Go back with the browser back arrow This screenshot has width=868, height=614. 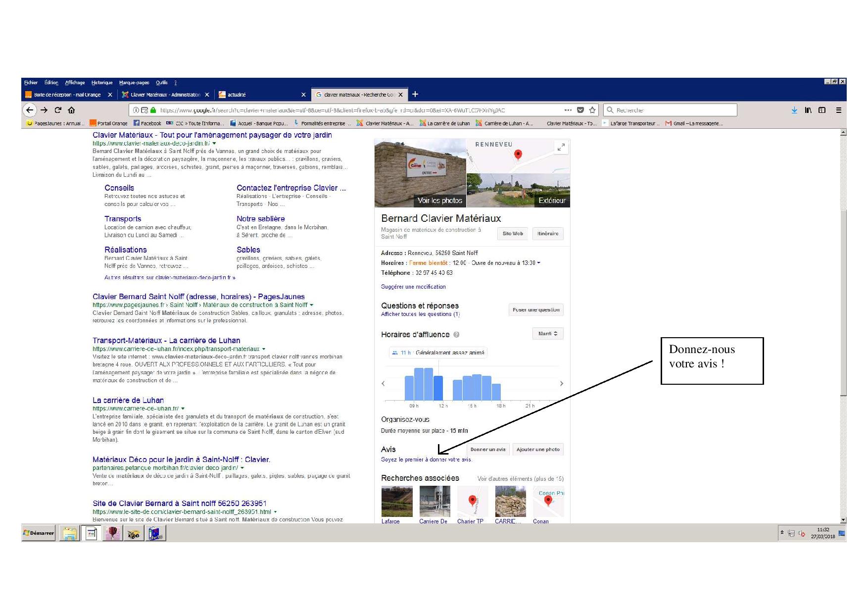pos(30,110)
